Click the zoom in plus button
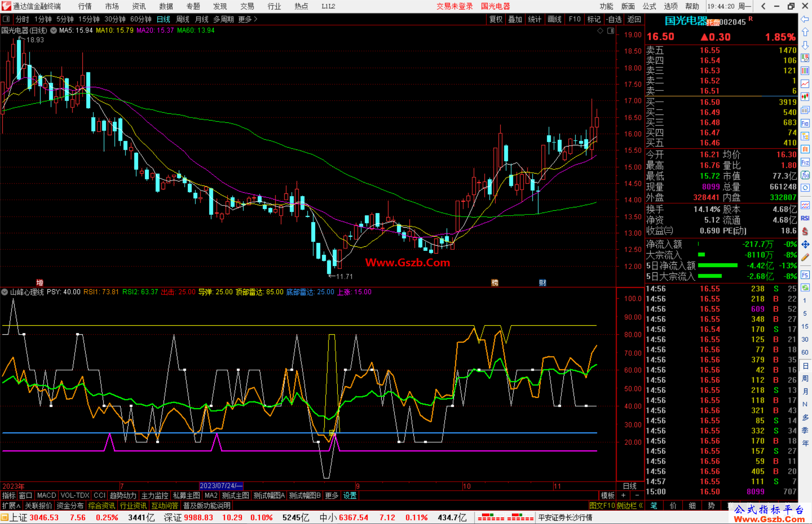The width and height of the screenshot is (812, 524). point(624,495)
